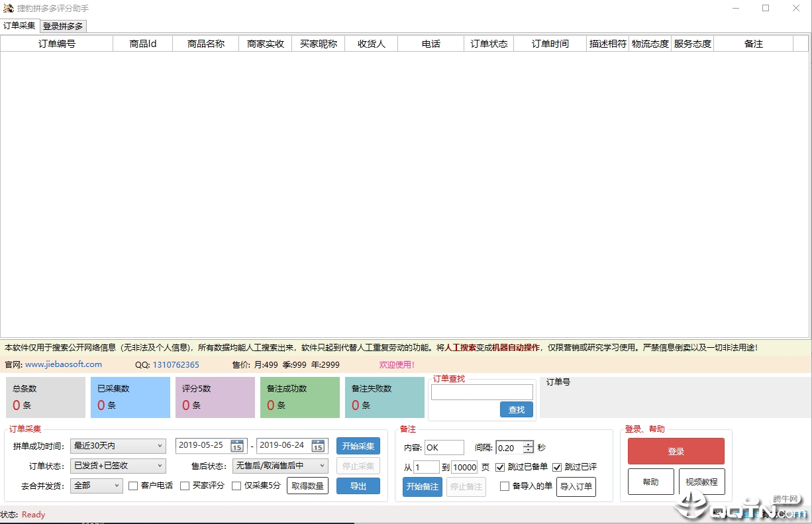Switch to 登录拼多多 tab
This screenshot has width=812, height=524.
(x=63, y=26)
